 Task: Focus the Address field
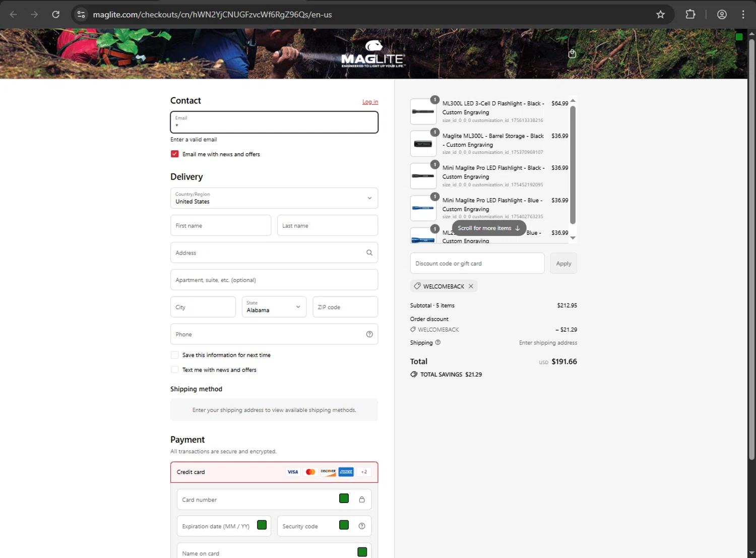tap(274, 253)
